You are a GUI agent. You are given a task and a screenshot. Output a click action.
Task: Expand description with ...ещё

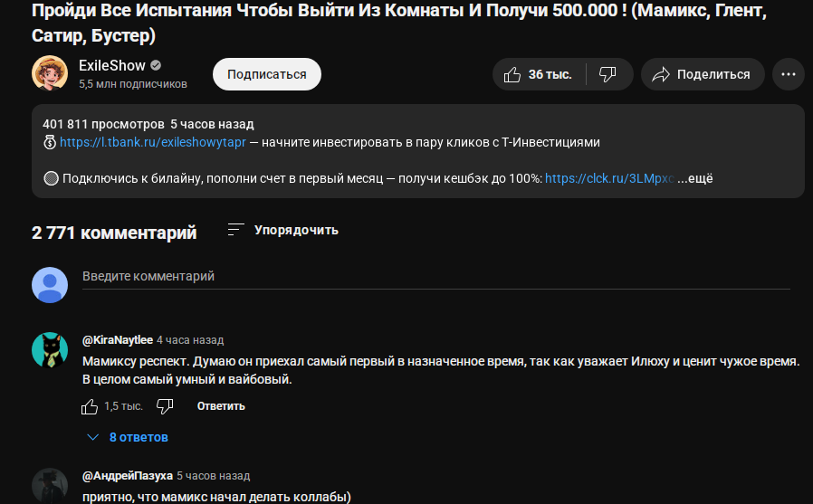tap(694, 178)
